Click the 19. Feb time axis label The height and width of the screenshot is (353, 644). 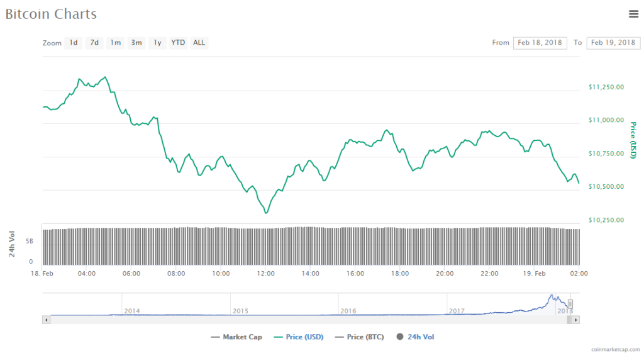tap(535, 274)
